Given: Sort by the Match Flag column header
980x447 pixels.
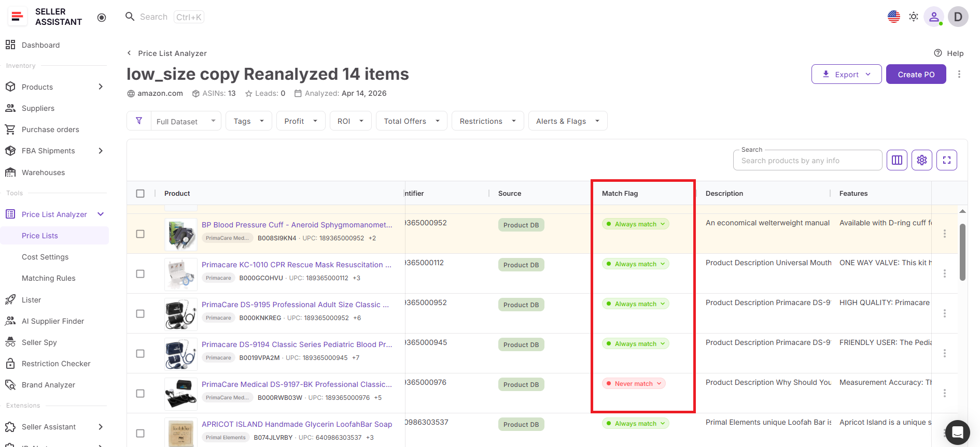Looking at the screenshot, I should click(x=620, y=193).
